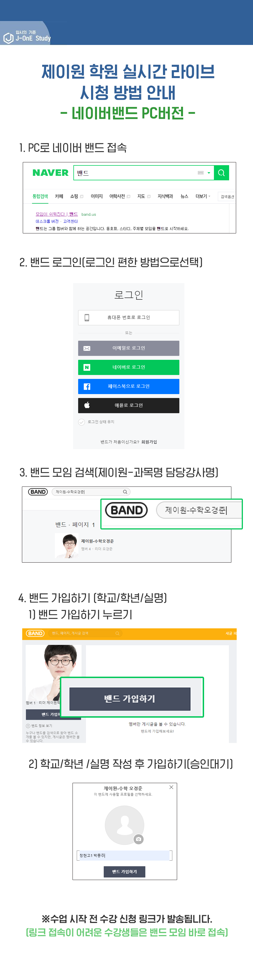Image resolution: width=253 pixels, height=980 pixels.
Task: Open the 모임이 쉬워진다 밴드 search result link
Action: click(57, 214)
